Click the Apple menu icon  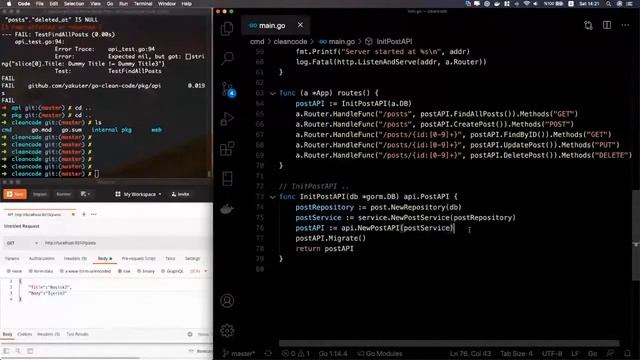point(9,4)
